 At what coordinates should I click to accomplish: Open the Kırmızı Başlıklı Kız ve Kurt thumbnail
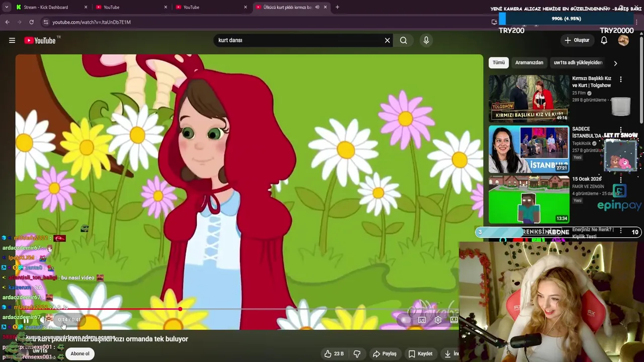pyautogui.click(x=529, y=99)
